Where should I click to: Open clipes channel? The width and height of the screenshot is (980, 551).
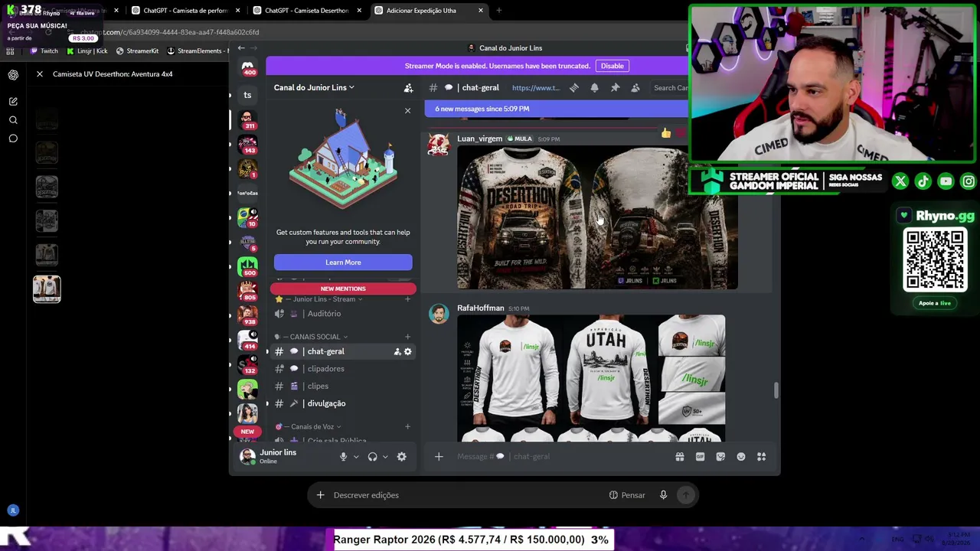click(x=341, y=386)
